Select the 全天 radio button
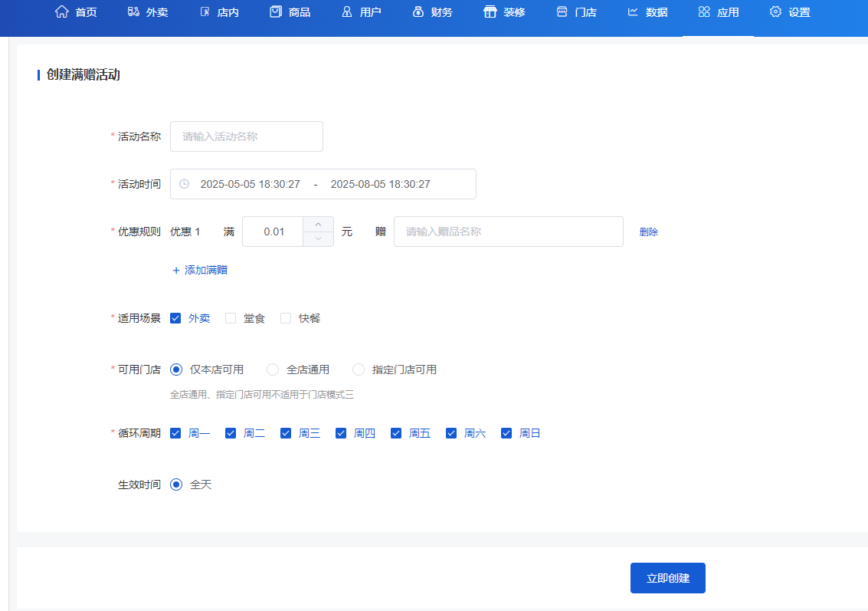The image size is (868, 611). 176,485
